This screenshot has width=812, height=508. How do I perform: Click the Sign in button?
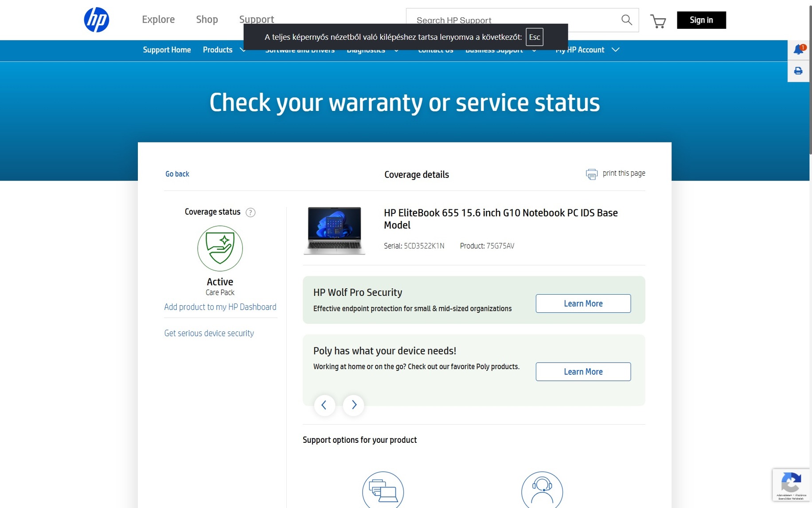(x=701, y=20)
